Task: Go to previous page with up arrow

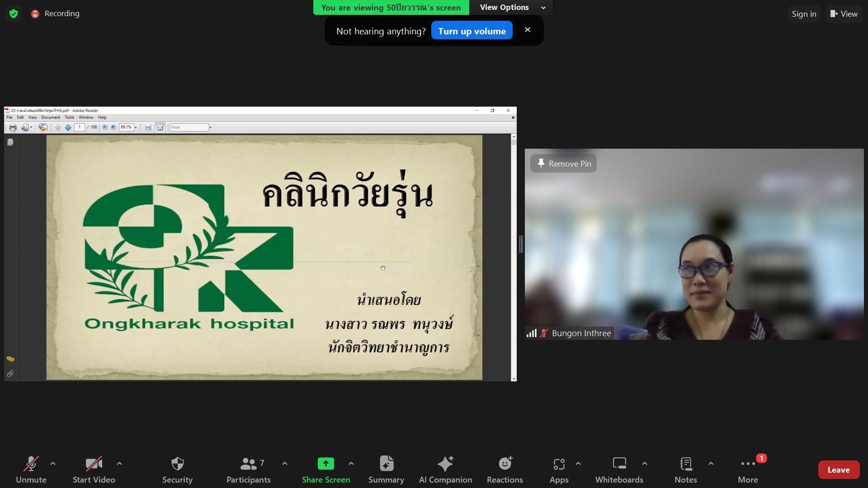Action: pyautogui.click(x=58, y=127)
